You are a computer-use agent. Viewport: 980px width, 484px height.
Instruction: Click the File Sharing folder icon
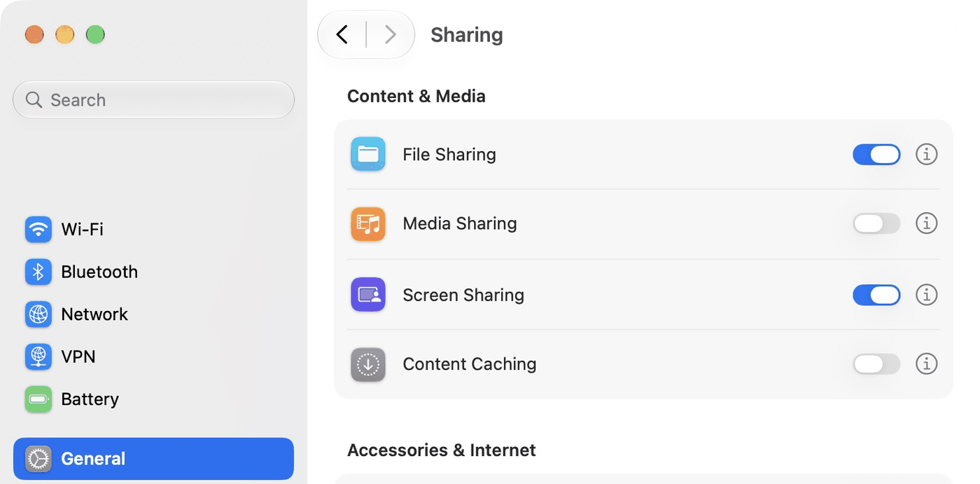368,154
